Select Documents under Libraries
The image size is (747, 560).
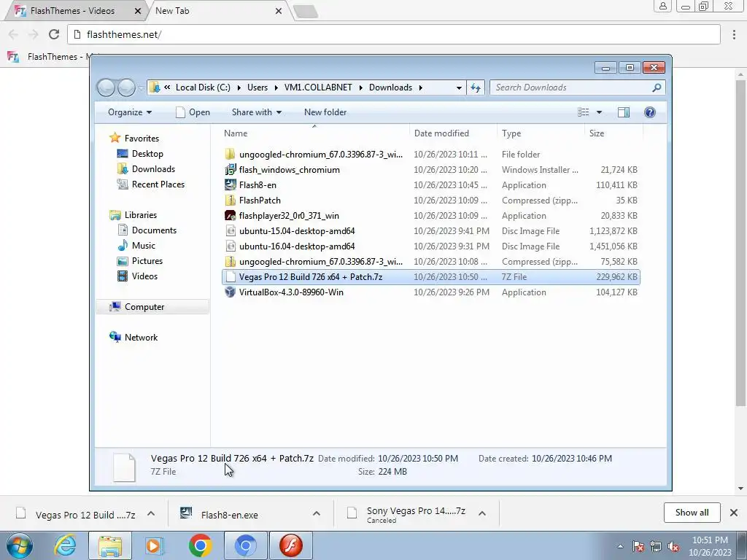pyautogui.click(x=154, y=230)
